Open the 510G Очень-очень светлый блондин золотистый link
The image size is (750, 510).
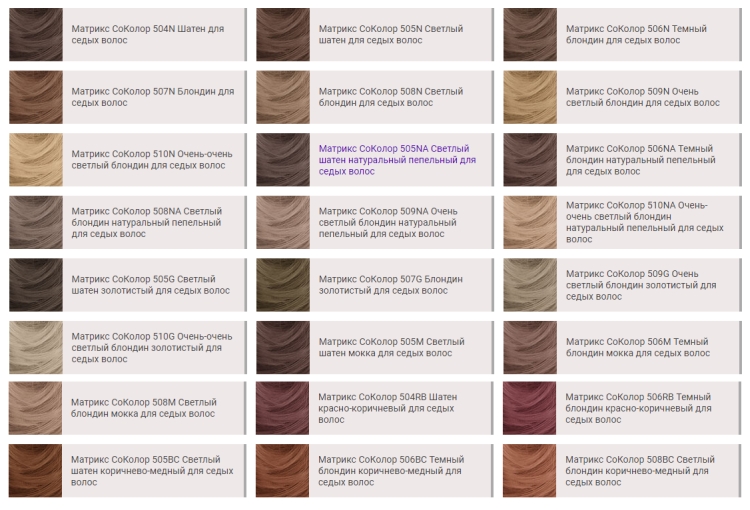(x=152, y=348)
